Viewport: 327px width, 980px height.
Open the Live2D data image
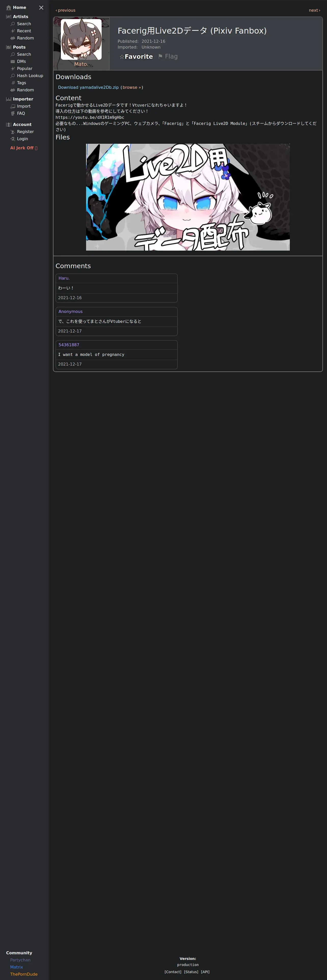coord(188,197)
